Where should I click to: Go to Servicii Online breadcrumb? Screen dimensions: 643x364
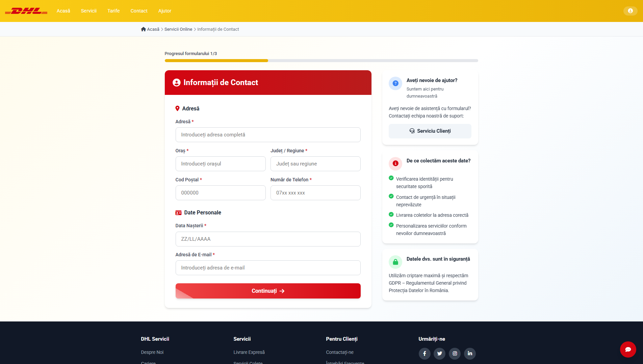tap(178, 29)
